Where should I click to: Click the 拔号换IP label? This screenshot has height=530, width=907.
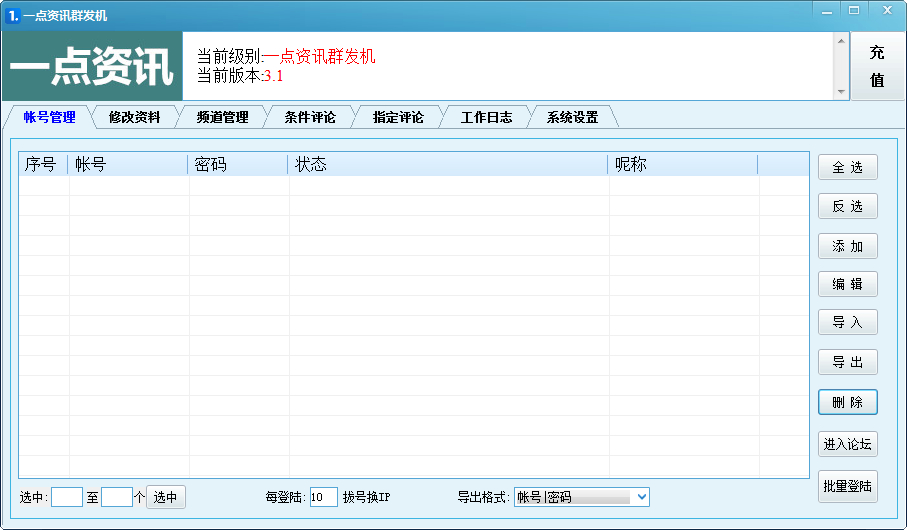pyautogui.click(x=366, y=497)
